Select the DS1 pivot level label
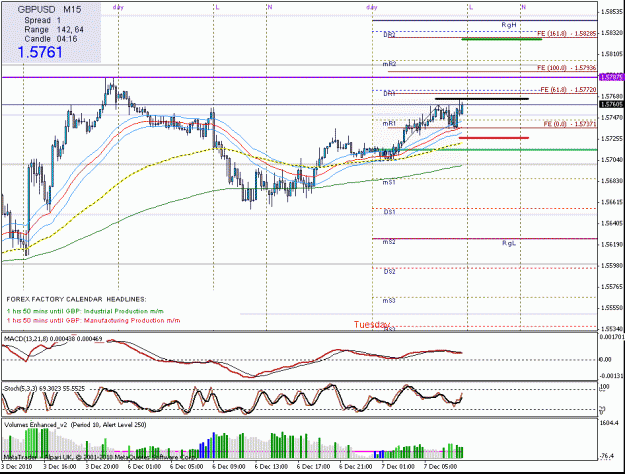The height and width of the screenshot is (474, 625). tap(389, 212)
